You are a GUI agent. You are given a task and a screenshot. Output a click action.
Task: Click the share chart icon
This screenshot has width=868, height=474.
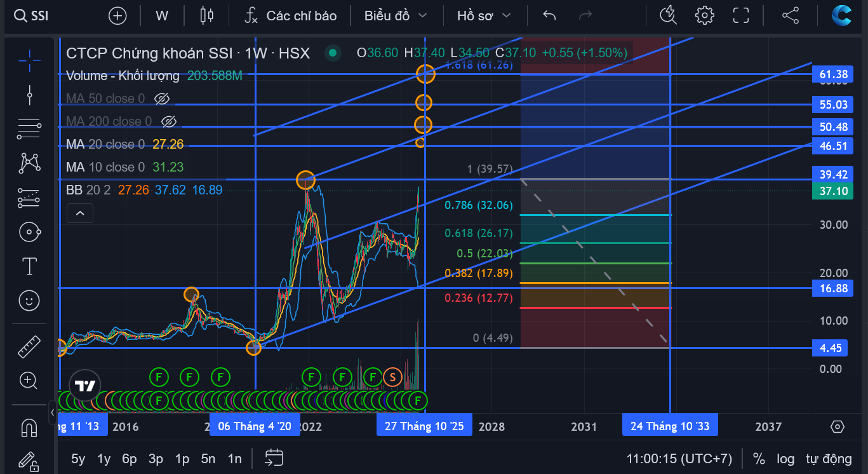(791, 16)
